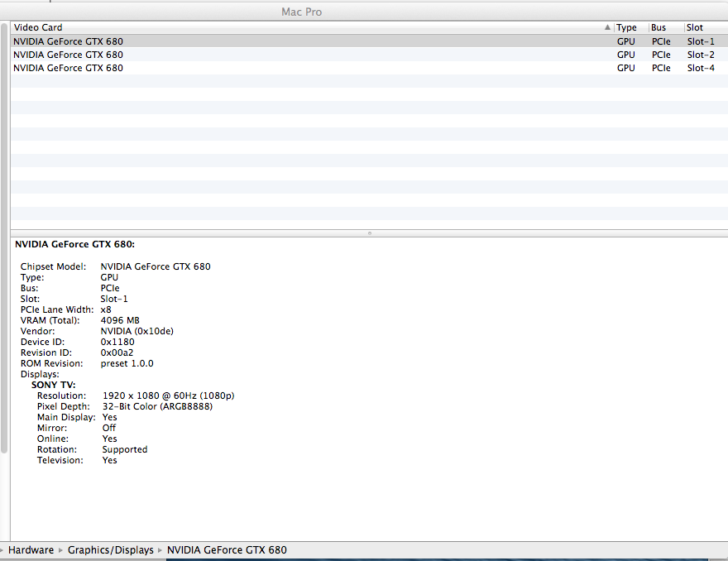Viewport: 728px width, 561px height.
Task: Click the left sidebar scrollbar
Action: click(x=4, y=237)
